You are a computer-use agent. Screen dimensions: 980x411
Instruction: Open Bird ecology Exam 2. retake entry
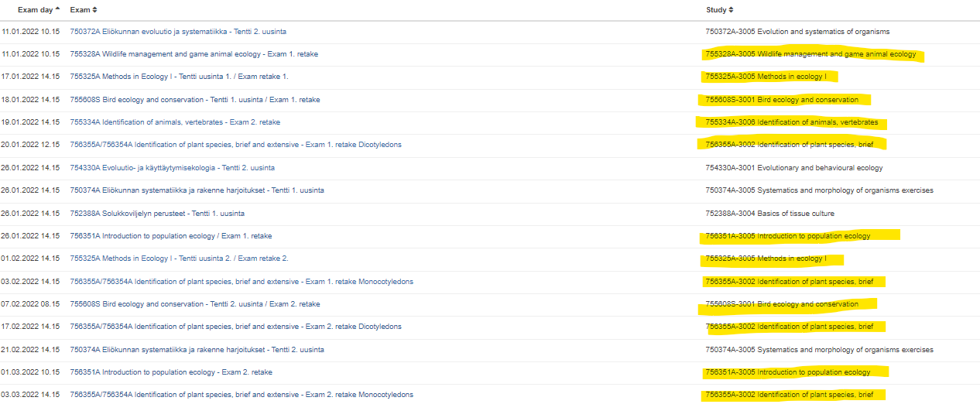194,304
